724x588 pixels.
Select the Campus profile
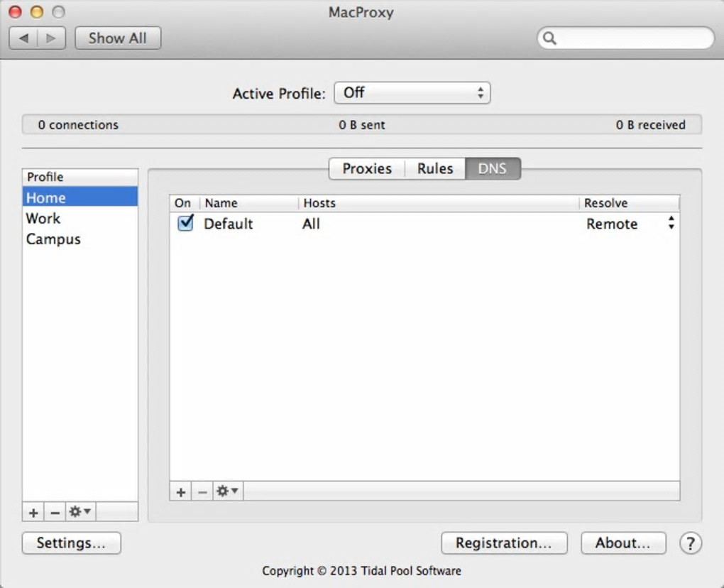click(80, 239)
